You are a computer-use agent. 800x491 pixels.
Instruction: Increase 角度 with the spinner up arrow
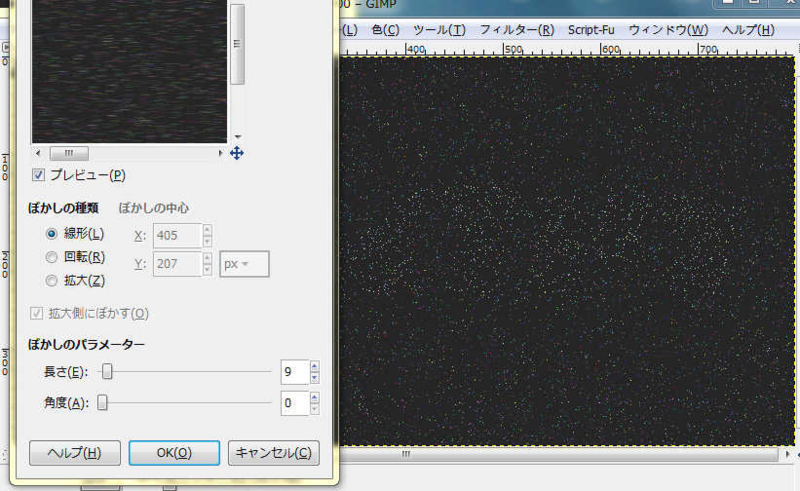[x=314, y=398]
